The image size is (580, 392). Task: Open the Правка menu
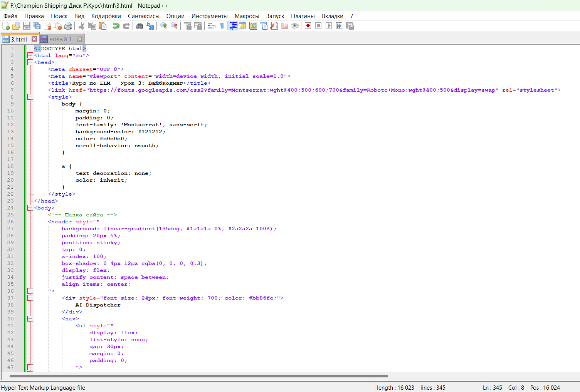tap(34, 16)
